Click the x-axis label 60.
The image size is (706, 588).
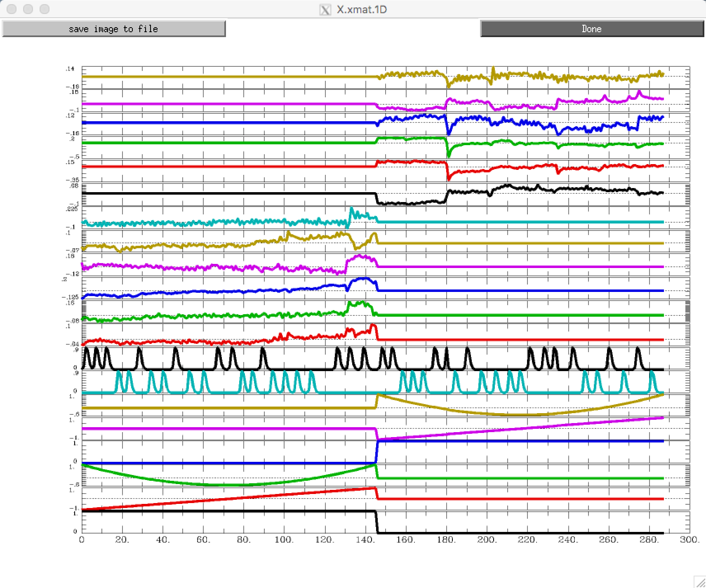click(203, 539)
